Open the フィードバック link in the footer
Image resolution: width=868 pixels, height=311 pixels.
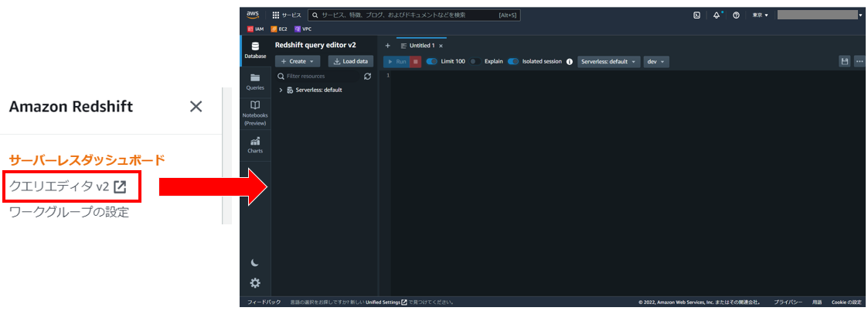pos(264,302)
